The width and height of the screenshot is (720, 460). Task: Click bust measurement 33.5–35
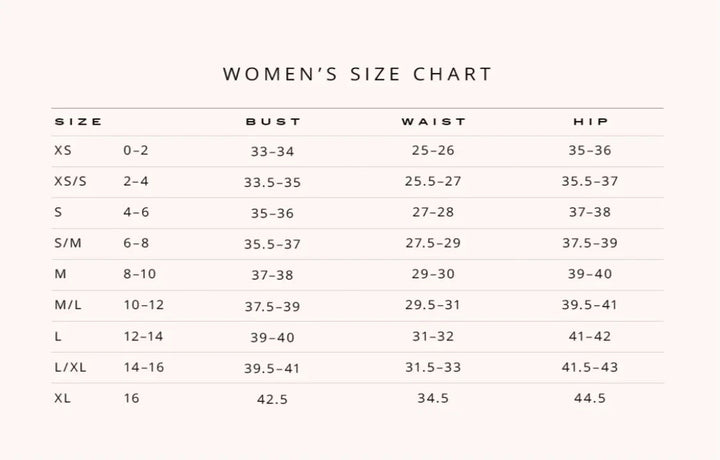point(272,183)
